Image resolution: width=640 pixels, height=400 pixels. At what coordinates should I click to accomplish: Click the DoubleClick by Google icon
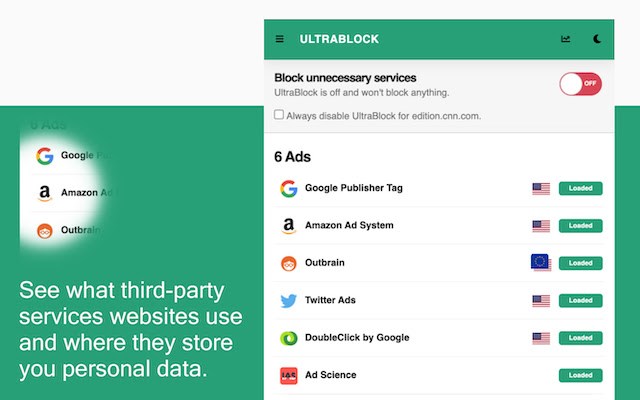pos(289,338)
